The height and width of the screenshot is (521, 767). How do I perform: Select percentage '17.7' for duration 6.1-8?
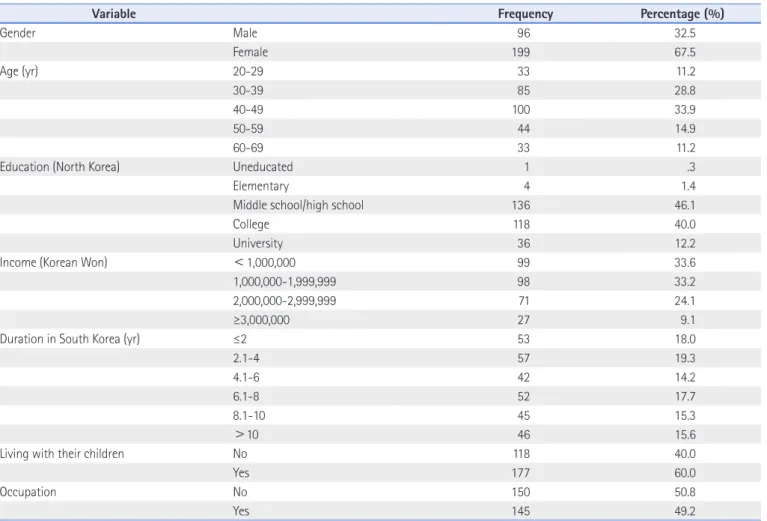tap(685, 396)
